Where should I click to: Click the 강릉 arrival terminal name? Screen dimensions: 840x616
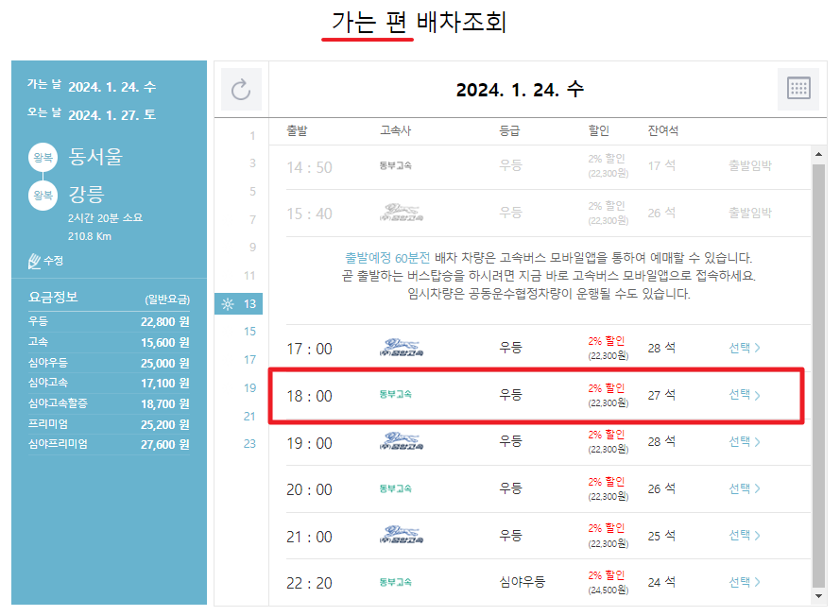point(86,195)
